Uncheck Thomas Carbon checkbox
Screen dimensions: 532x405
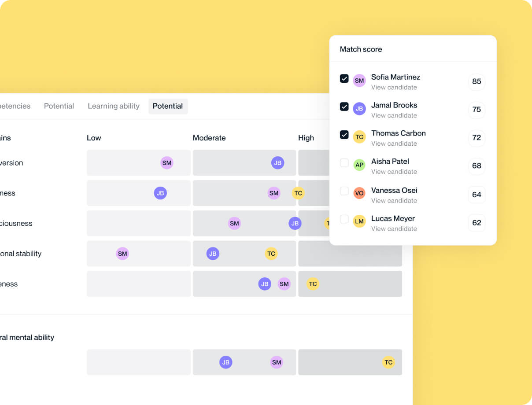click(344, 135)
